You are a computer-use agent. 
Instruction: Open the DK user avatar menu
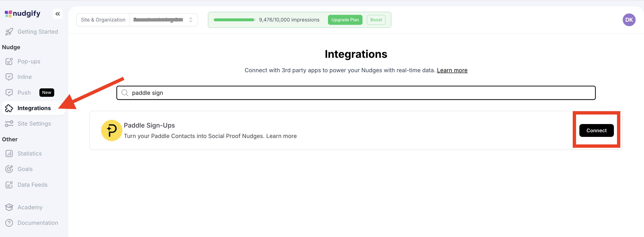coord(629,20)
